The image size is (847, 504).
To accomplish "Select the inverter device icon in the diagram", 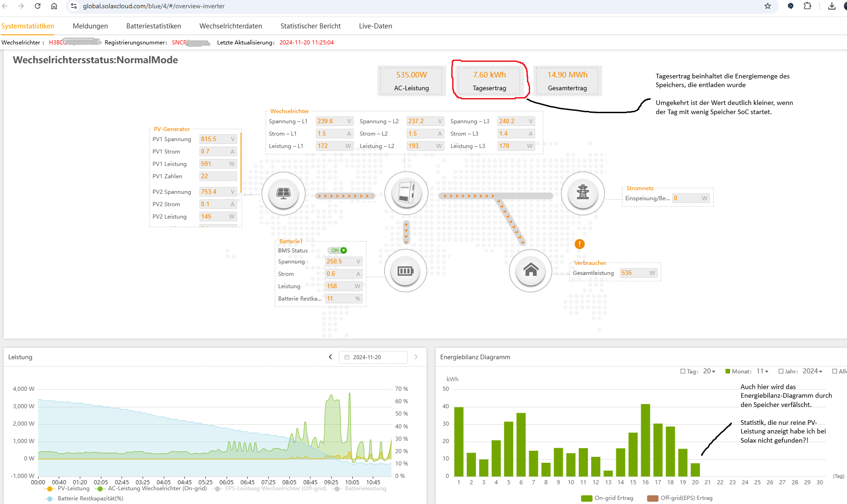I will pos(406,193).
